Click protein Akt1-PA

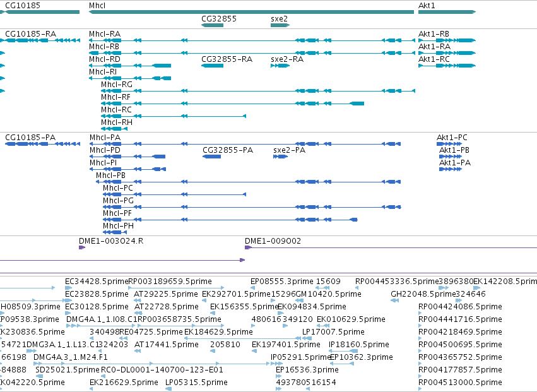click(451, 169)
